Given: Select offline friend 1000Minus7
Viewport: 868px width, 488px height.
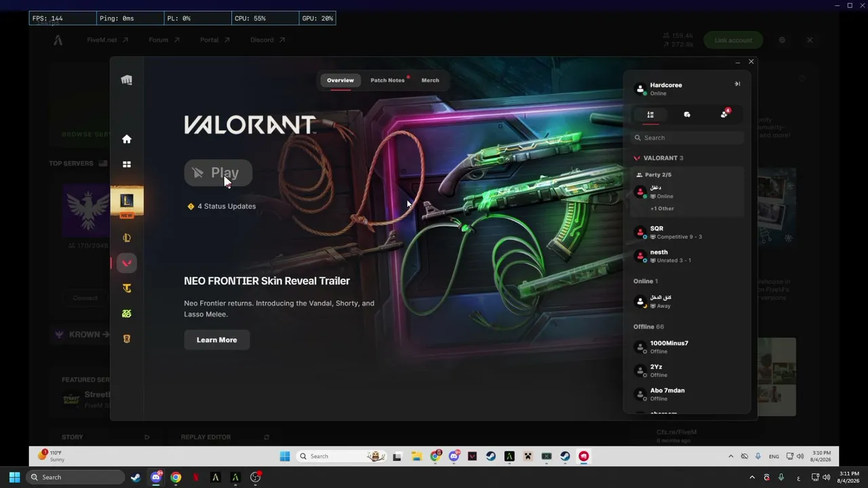Looking at the screenshot, I should pos(687,347).
